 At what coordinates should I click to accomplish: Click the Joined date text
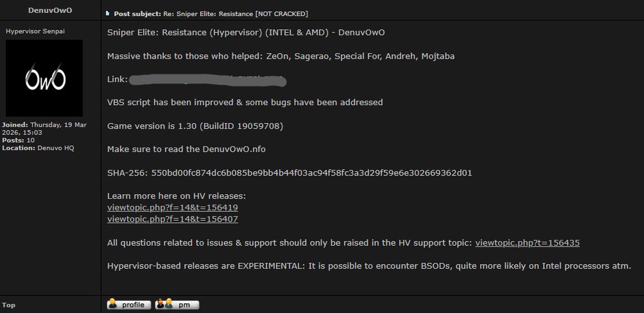point(40,128)
